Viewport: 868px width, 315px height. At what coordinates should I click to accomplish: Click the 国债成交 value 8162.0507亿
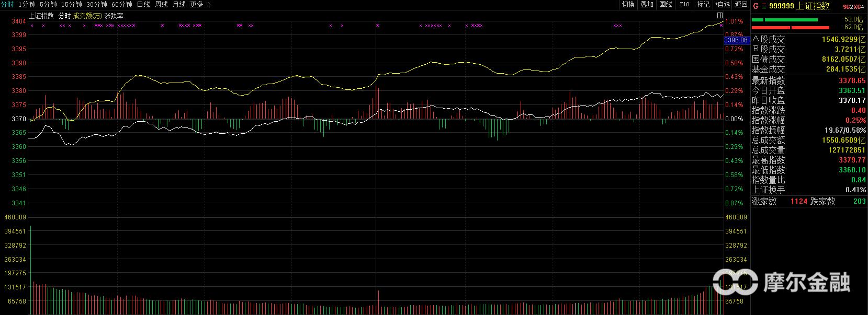(x=843, y=59)
